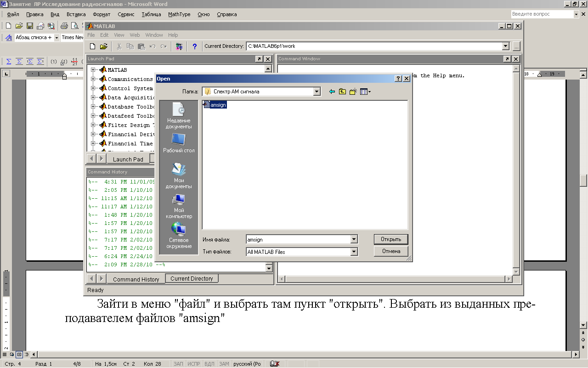
Task: Switch Word to Print Layout view button
Action: click(19, 355)
